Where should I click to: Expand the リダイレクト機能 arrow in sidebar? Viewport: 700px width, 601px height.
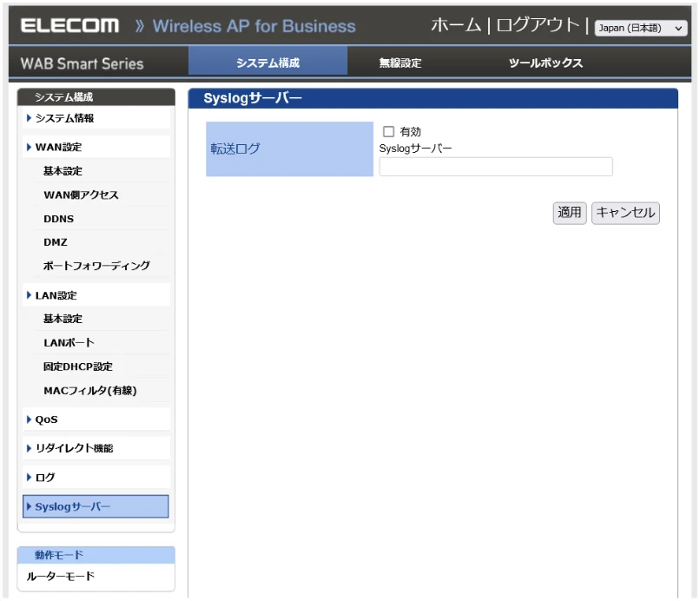click(29, 448)
